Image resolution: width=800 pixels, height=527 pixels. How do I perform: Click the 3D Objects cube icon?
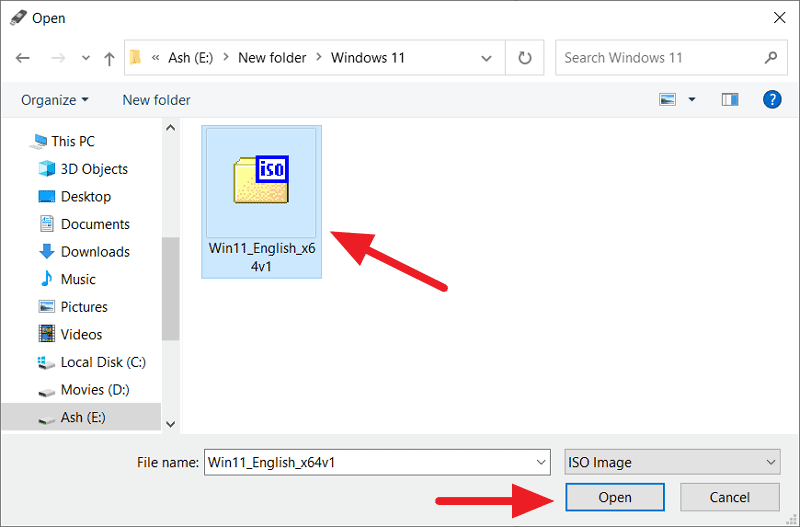[47, 168]
